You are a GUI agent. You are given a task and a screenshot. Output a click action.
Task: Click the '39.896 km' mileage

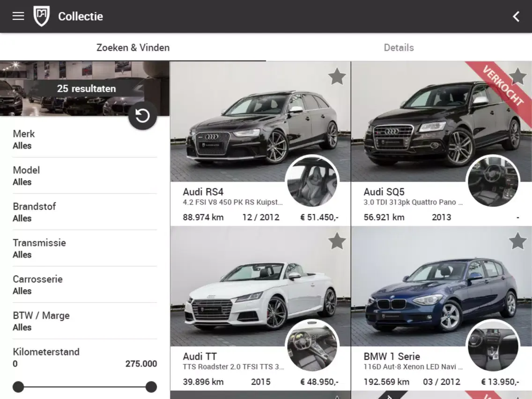point(203,382)
